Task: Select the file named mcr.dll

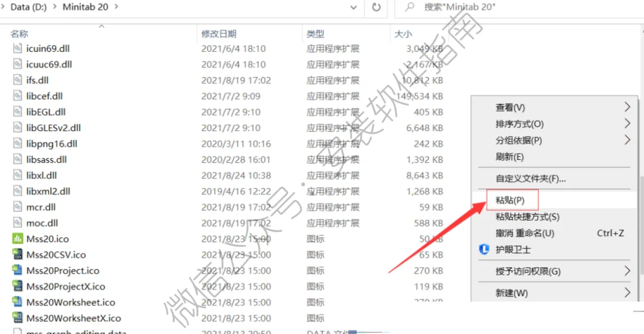Action: [x=41, y=207]
